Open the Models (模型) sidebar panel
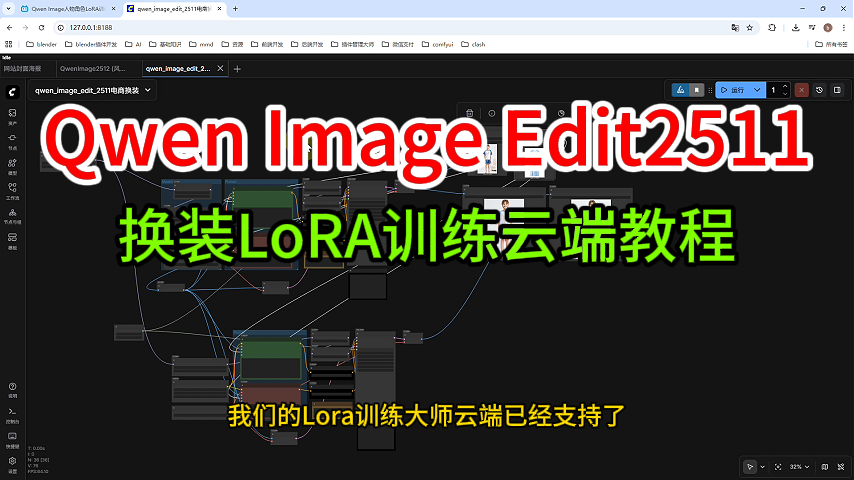This screenshot has height=480, width=854. (x=12, y=167)
